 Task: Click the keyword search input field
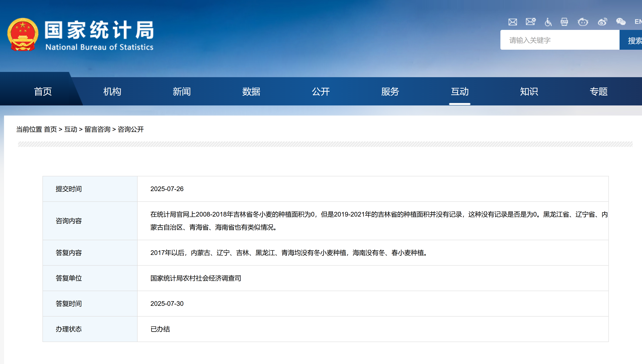point(560,40)
